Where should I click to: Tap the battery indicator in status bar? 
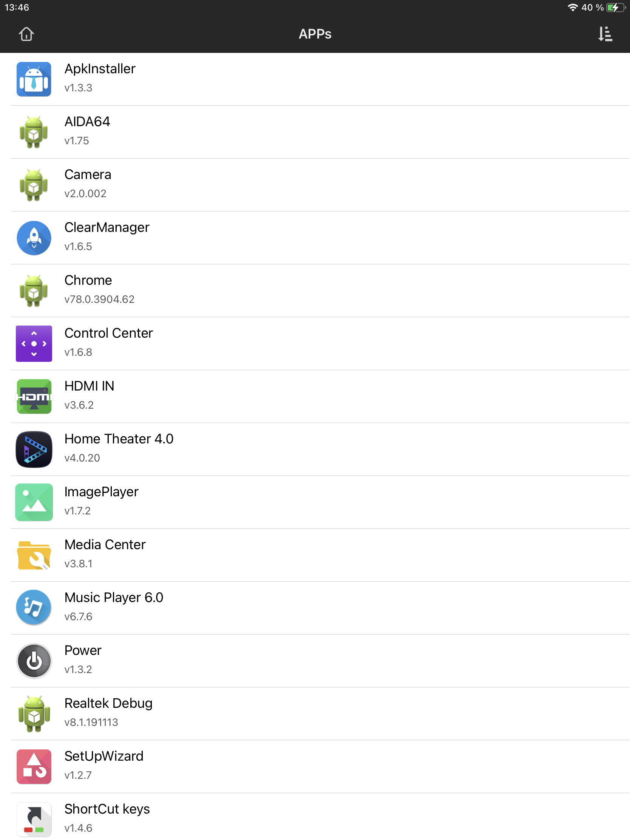615,8
